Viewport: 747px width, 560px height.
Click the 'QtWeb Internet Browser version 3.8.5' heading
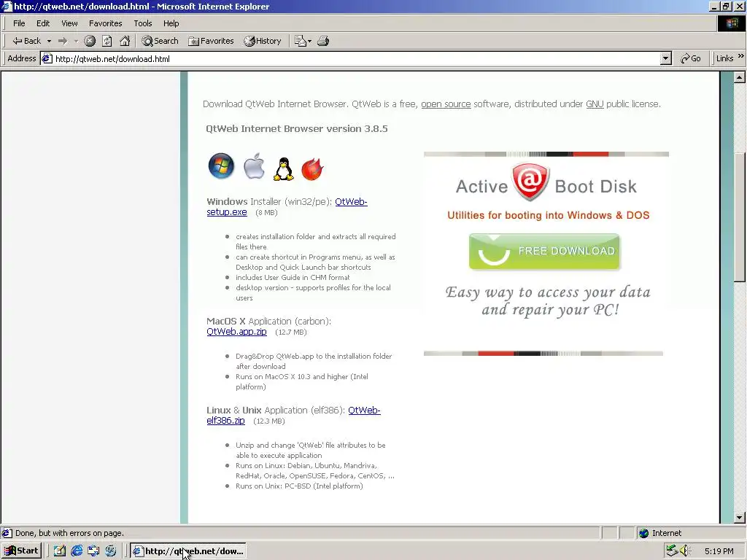297,128
